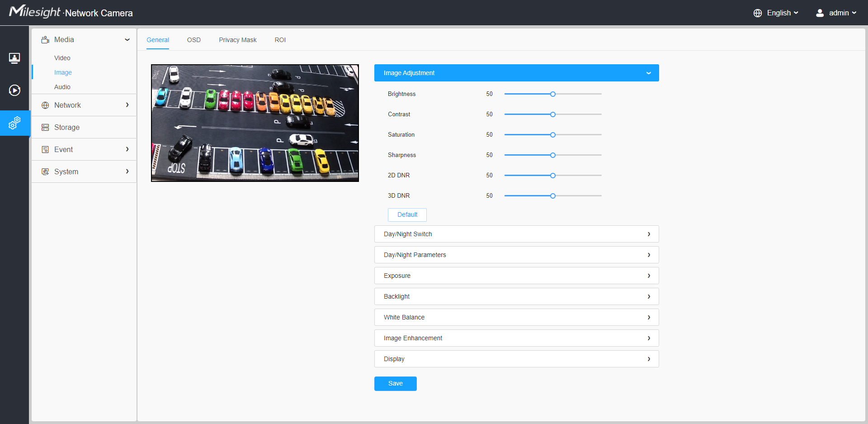Switch to the Privacy Mask tab

click(x=237, y=40)
